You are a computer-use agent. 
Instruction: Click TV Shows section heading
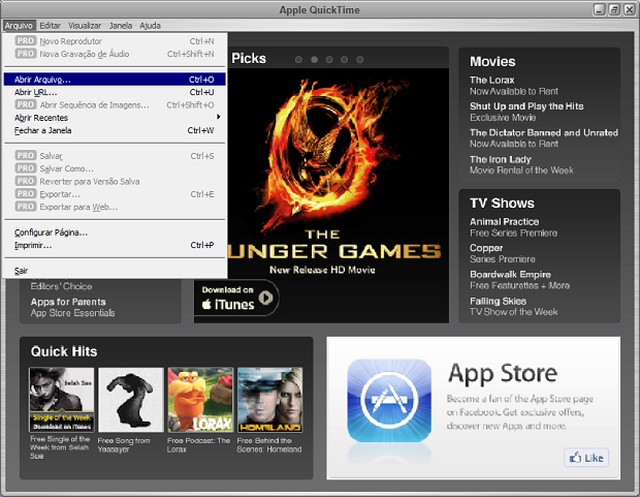(x=502, y=203)
